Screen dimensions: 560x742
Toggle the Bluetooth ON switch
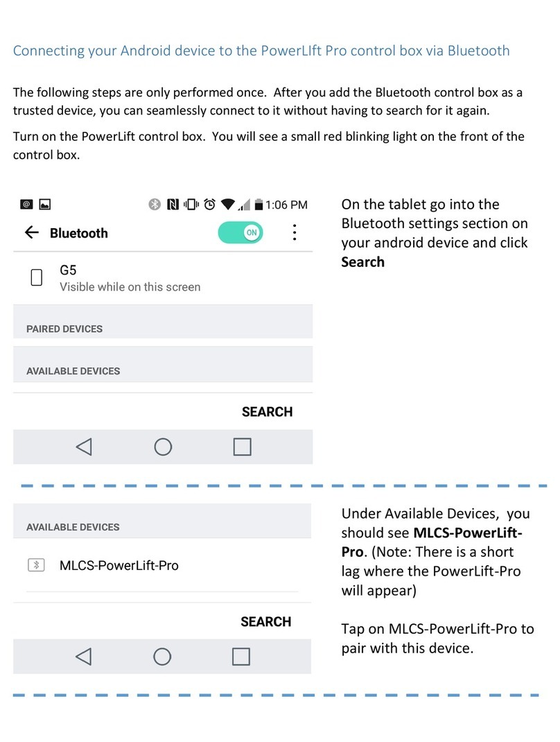pyautogui.click(x=240, y=232)
